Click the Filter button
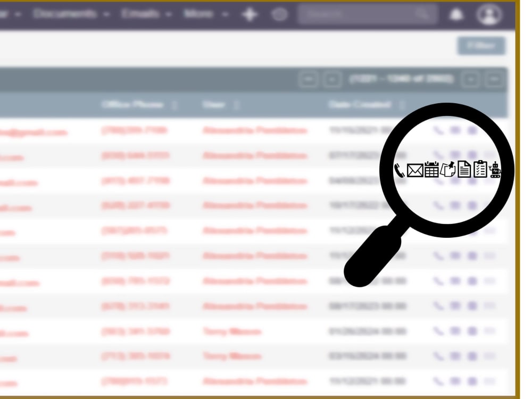The height and width of the screenshot is (399, 532). [x=481, y=45]
